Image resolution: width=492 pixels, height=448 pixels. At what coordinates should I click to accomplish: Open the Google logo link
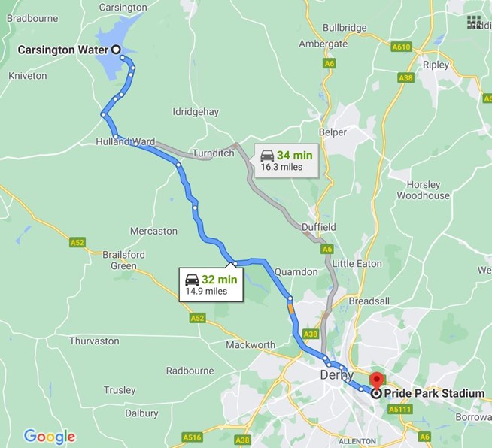[50, 437]
